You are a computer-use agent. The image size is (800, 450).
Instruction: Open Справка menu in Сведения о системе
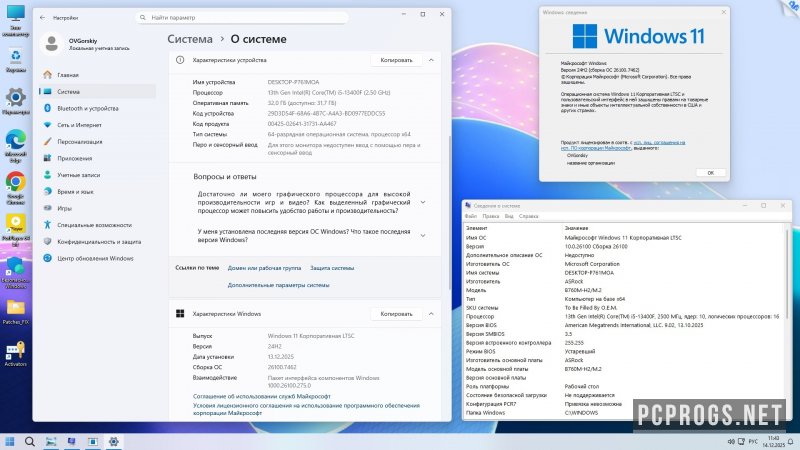pos(528,216)
